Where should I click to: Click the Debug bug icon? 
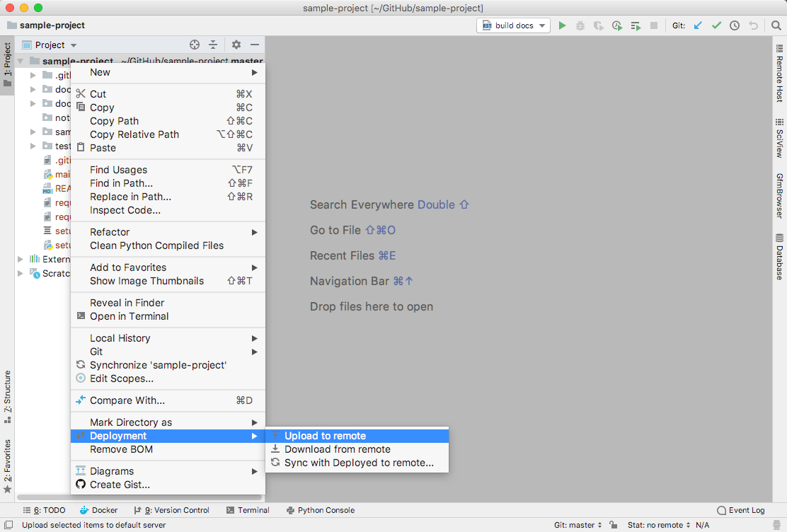coord(580,25)
